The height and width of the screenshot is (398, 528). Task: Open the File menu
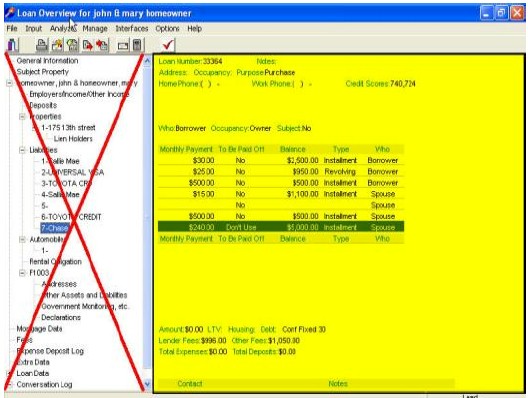[x=12, y=29]
